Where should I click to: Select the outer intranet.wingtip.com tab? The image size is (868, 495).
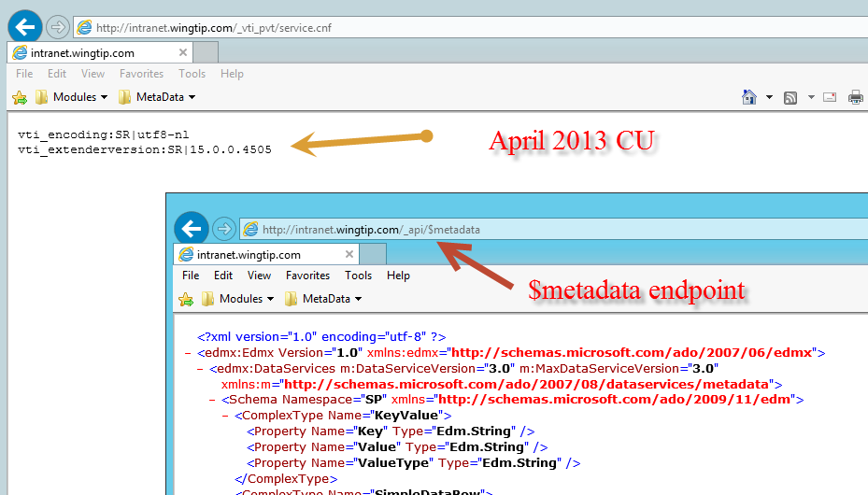click(100, 52)
